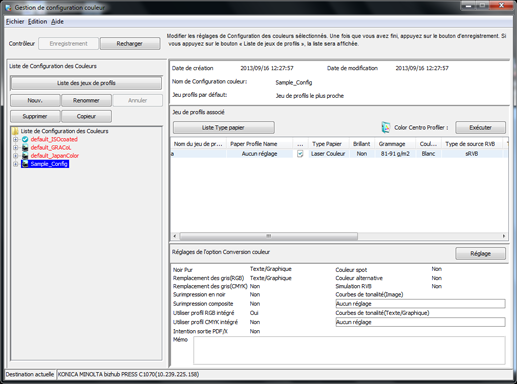The width and height of the screenshot is (517, 384).
Task: Expand the Sample_Config tree node
Action: [15, 164]
